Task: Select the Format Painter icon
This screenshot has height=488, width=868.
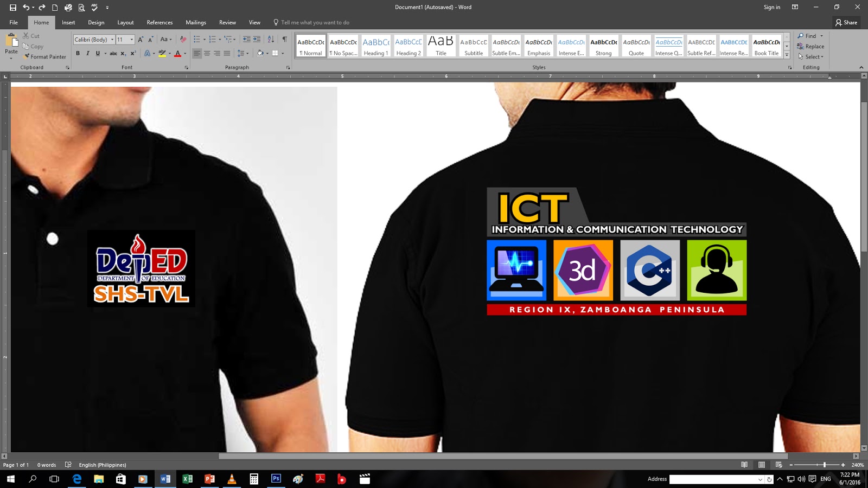Action: pos(46,56)
